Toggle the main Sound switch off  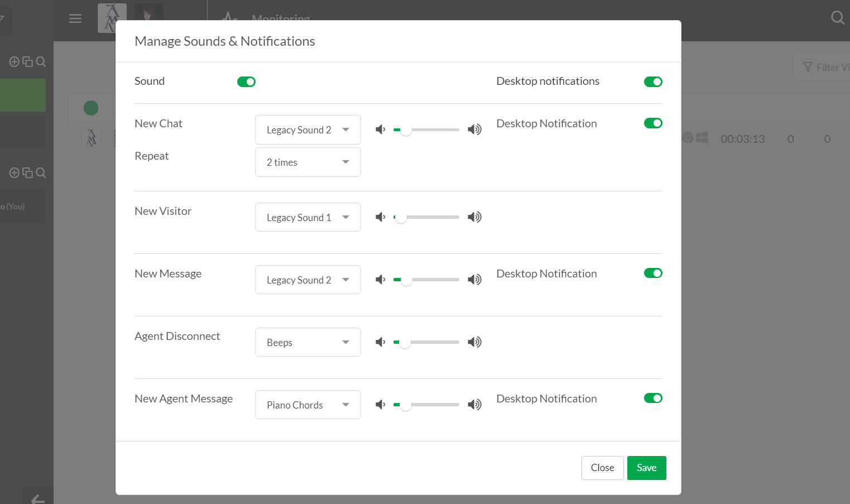point(246,82)
